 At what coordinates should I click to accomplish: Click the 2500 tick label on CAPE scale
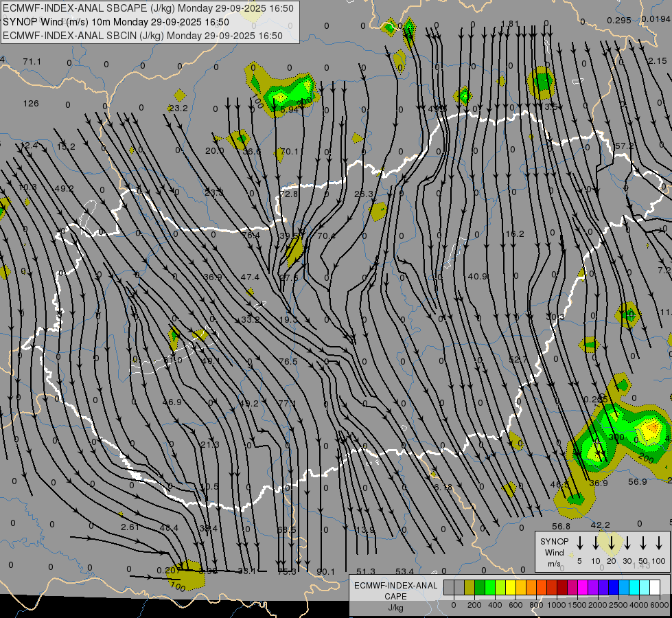coord(618,605)
